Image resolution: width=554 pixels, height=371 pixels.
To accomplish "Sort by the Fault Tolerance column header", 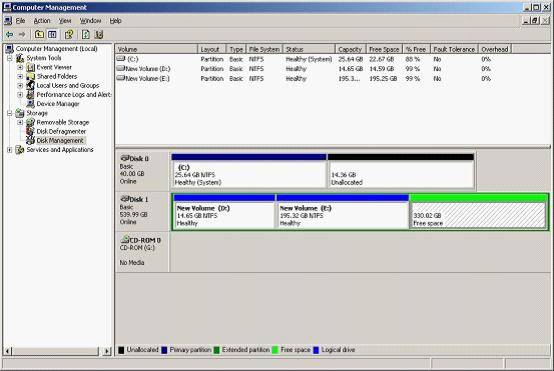I will click(x=454, y=49).
